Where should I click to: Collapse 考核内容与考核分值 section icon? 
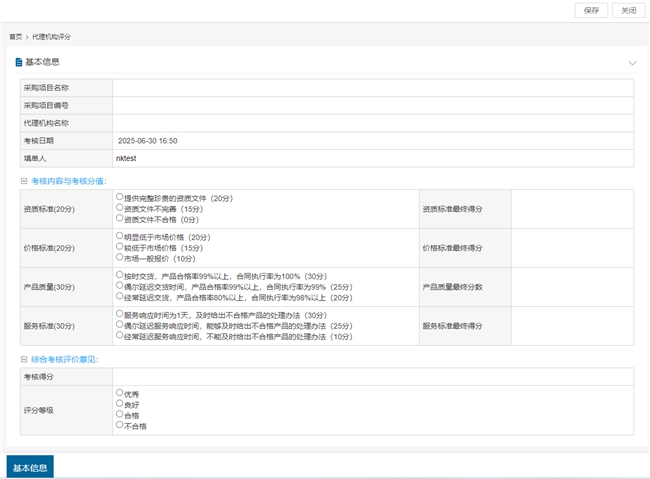24,181
